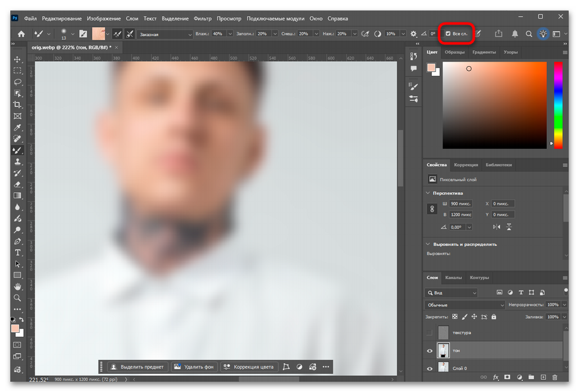579x392 pixels.
Task: Open the 'Фильтр' menu
Action: (x=203, y=19)
